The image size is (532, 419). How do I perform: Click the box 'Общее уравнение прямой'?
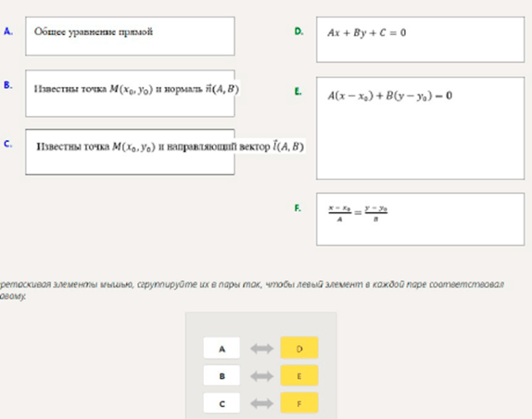click(130, 36)
